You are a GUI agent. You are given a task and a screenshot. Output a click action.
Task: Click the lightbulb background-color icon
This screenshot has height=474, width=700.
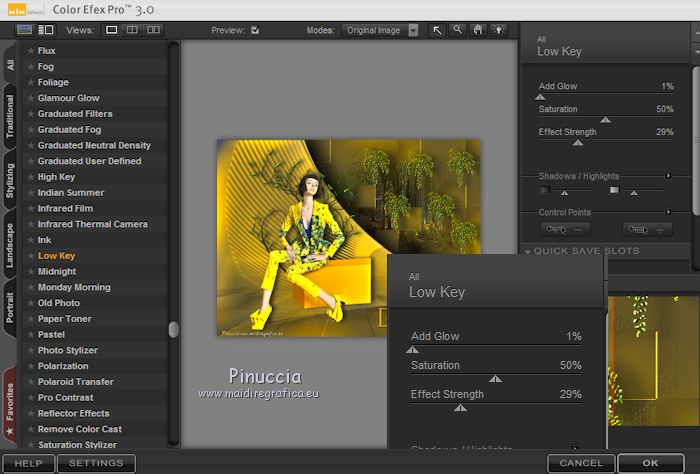point(499,30)
